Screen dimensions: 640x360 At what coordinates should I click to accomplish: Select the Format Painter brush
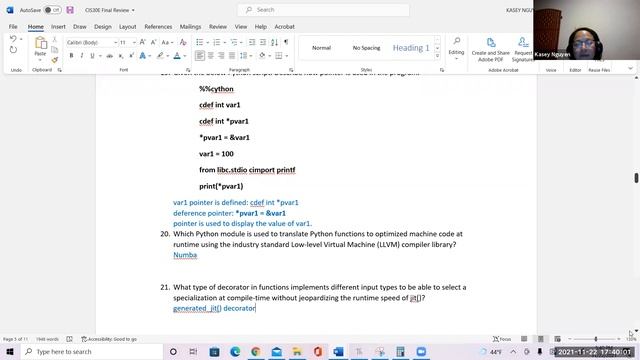[x=55, y=60]
